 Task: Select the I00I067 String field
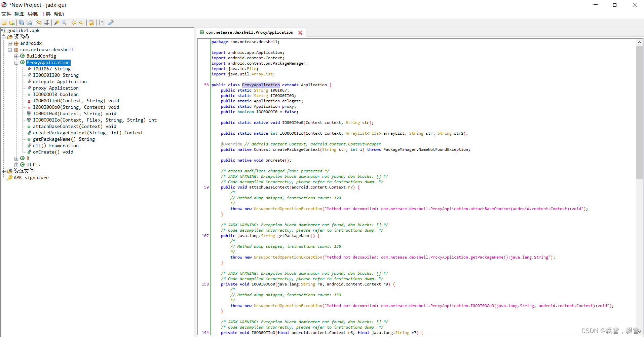(52, 69)
